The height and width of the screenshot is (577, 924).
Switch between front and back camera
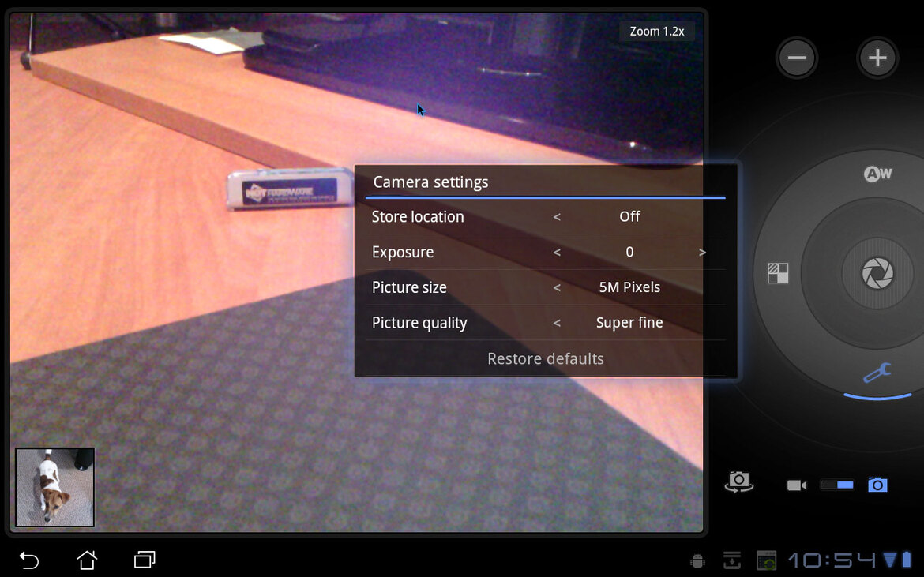click(x=738, y=481)
